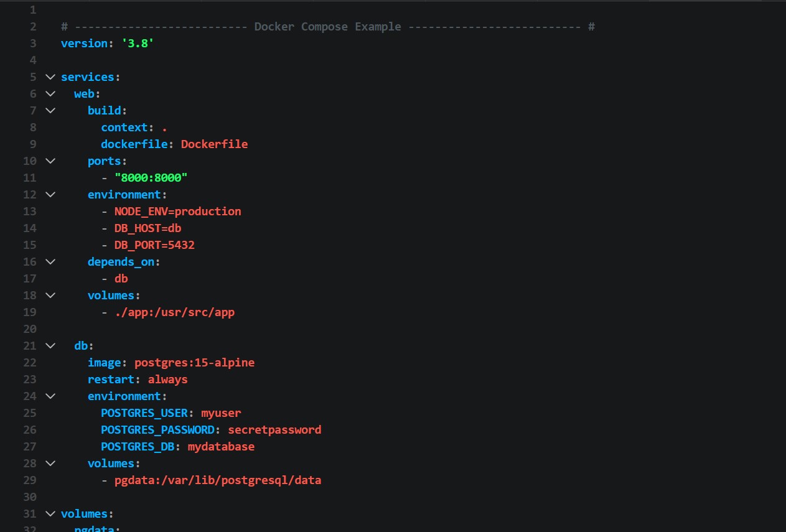The width and height of the screenshot is (786, 532).
Task: Click line number 30 in gutter
Action: (x=30, y=497)
